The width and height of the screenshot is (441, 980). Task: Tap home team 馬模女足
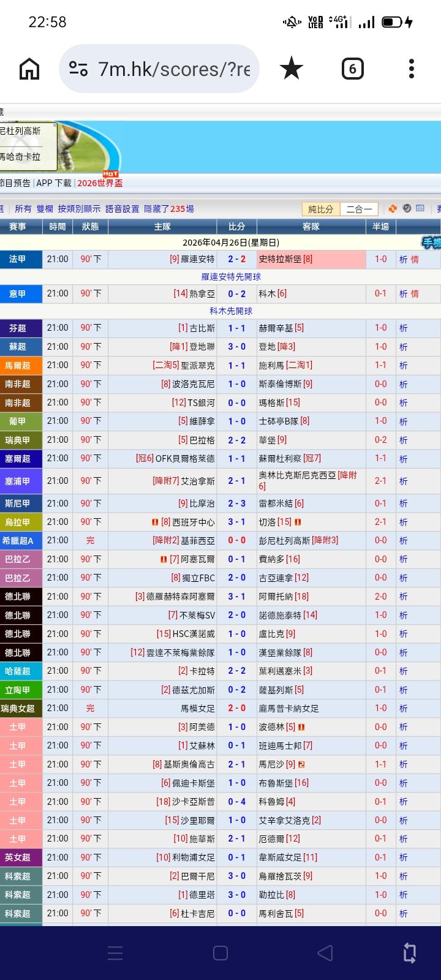click(198, 709)
